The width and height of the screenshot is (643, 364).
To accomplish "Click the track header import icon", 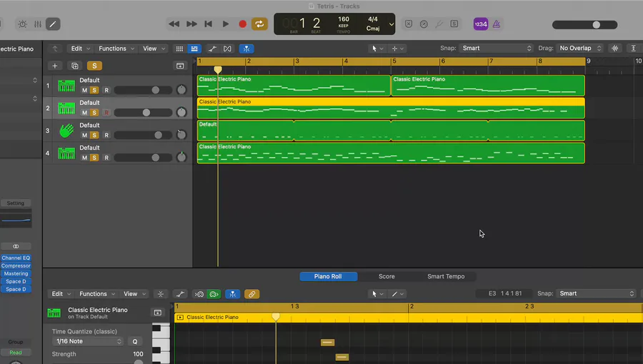I will coord(180,66).
